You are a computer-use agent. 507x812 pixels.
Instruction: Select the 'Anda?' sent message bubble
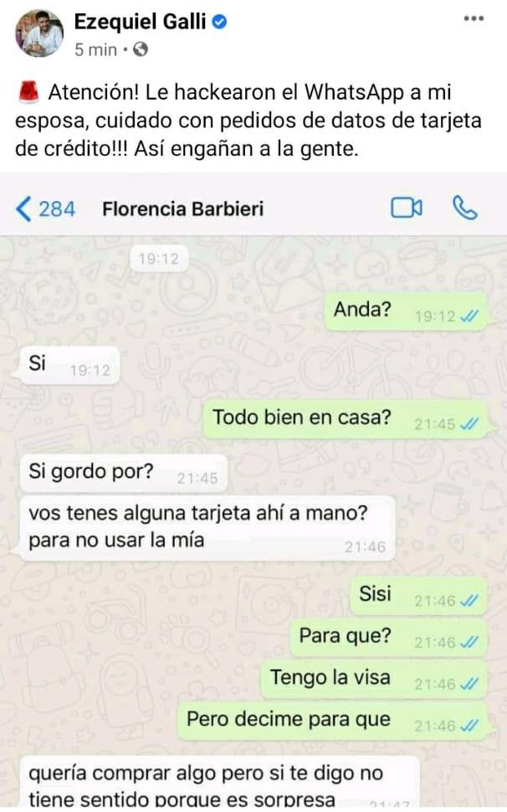tap(406, 311)
